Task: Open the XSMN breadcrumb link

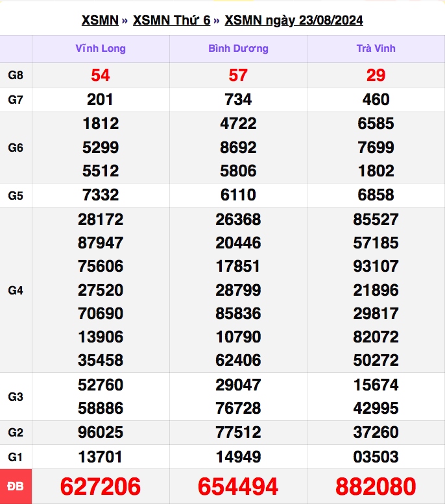Action: pos(100,20)
